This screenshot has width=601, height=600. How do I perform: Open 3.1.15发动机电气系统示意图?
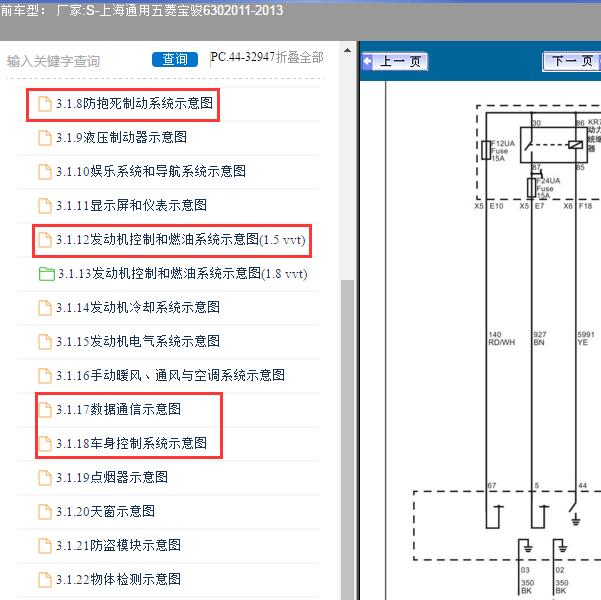(x=138, y=342)
